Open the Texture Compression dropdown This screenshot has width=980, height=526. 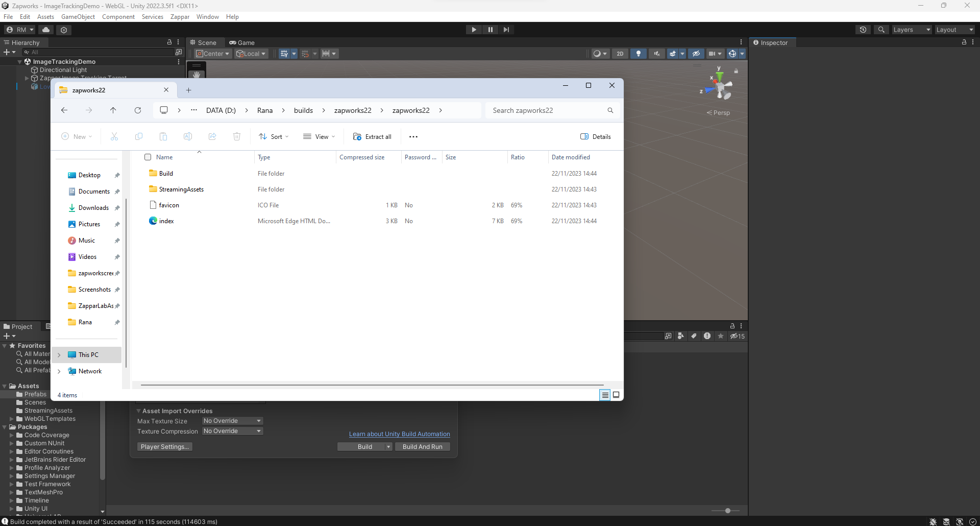tap(232, 431)
